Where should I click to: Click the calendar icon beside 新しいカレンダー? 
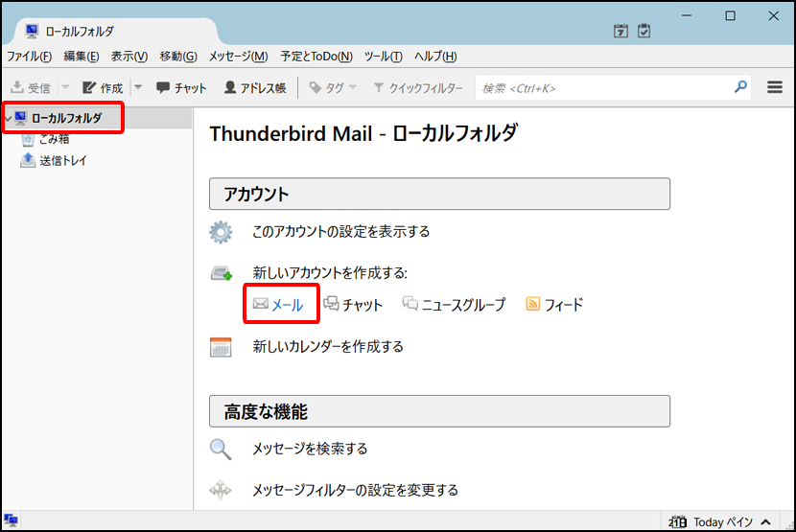point(221,347)
